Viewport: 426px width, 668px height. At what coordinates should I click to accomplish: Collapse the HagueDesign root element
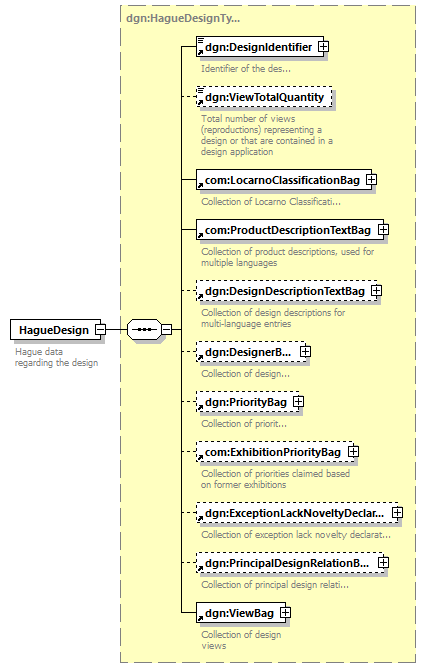click(x=101, y=329)
